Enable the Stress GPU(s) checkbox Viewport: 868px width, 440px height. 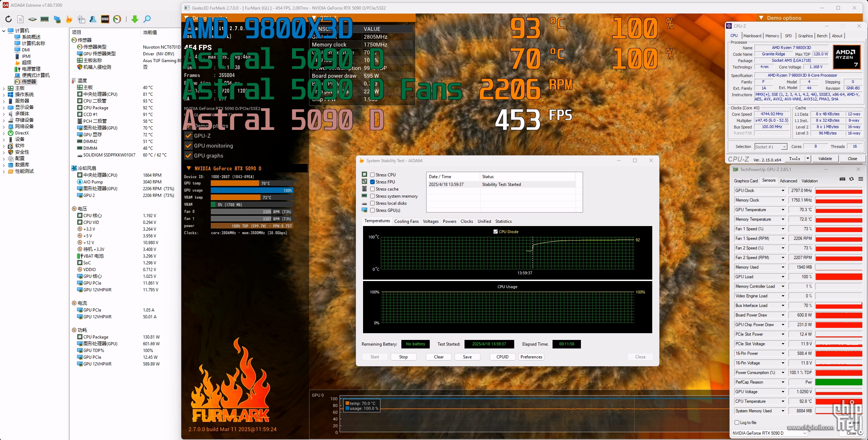tap(373, 210)
